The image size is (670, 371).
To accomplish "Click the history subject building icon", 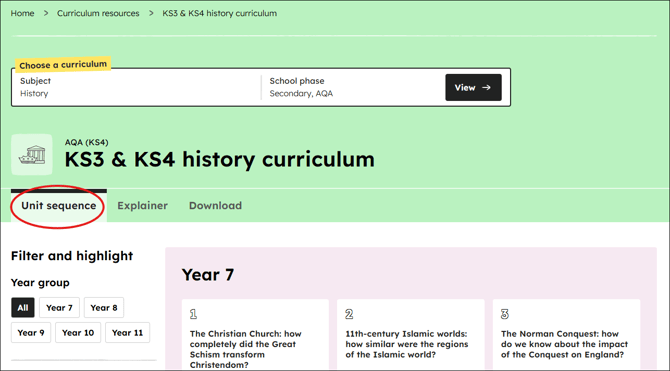I will click(32, 154).
